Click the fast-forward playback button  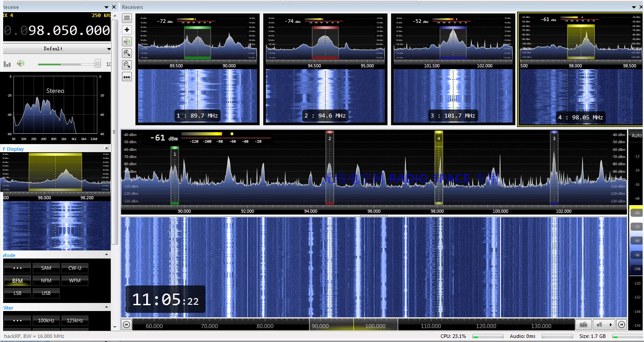point(622,324)
